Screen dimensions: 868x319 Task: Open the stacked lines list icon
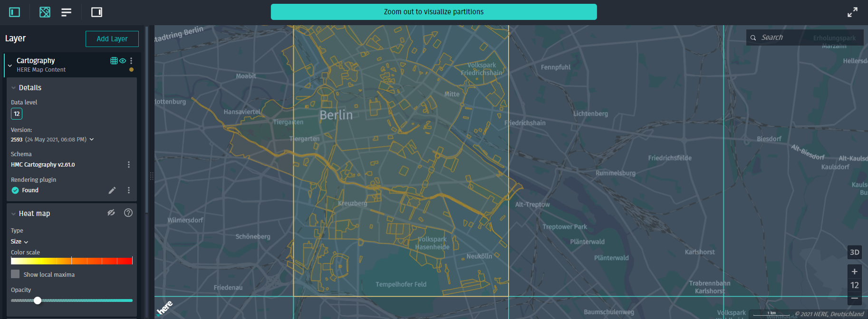pyautogui.click(x=66, y=12)
